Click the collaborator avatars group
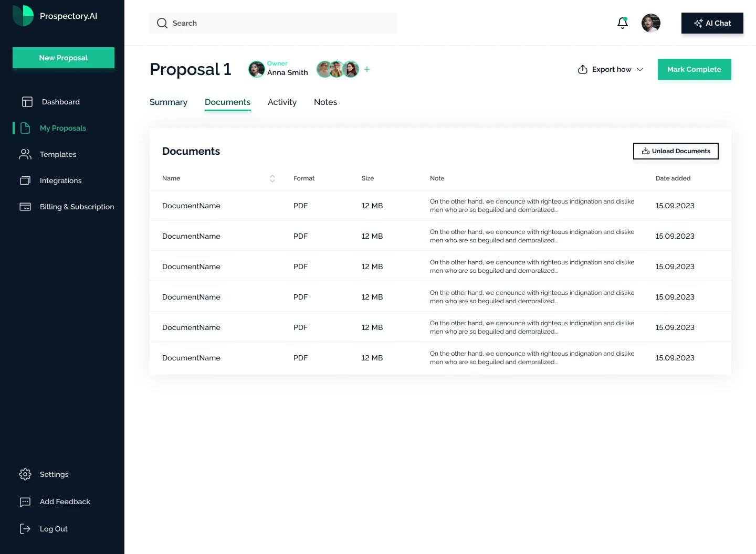Viewport: 756px width, 554px height. [x=338, y=69]
